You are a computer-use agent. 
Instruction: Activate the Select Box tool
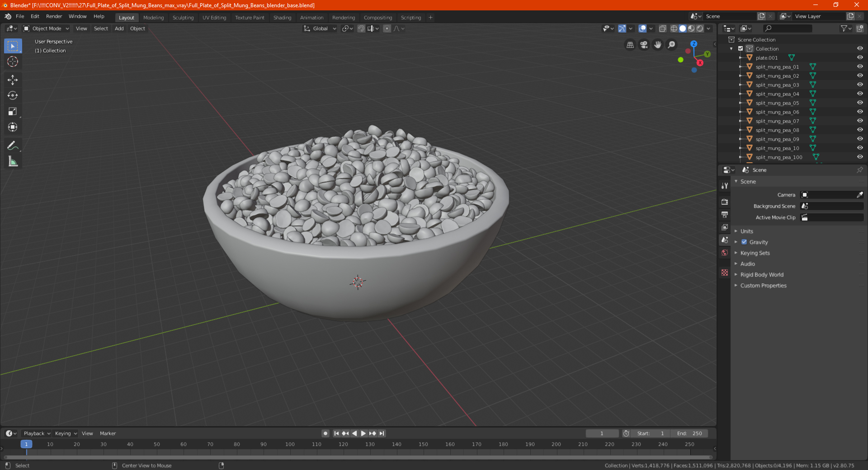pos(13,46)
